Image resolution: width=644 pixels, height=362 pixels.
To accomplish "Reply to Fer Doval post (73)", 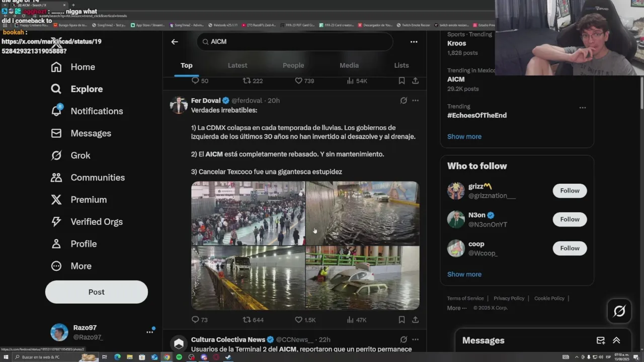I will 199,320.
